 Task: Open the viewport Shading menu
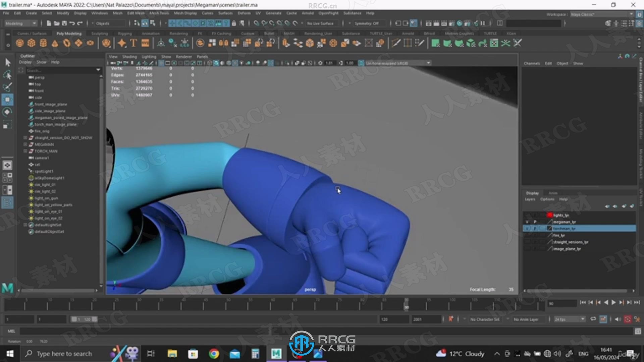pos(129,57)
